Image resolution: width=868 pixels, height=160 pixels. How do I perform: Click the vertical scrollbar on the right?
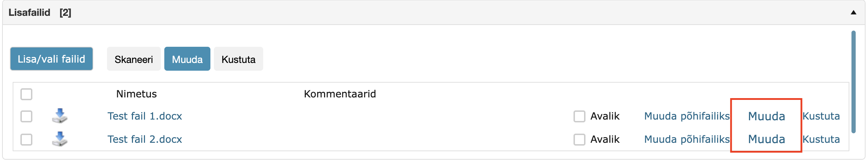[853, 82]
